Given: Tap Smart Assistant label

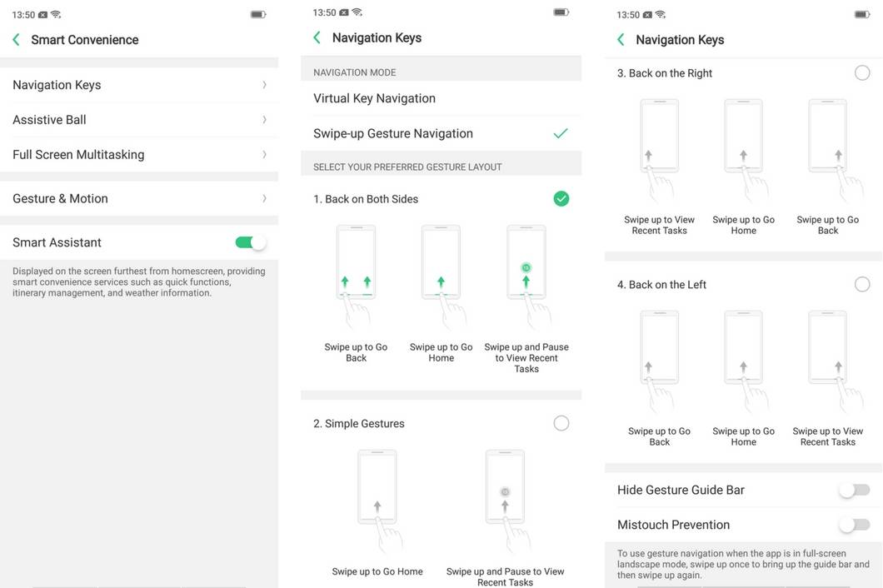Looking at the screenshot, I should tap(57, 242).
